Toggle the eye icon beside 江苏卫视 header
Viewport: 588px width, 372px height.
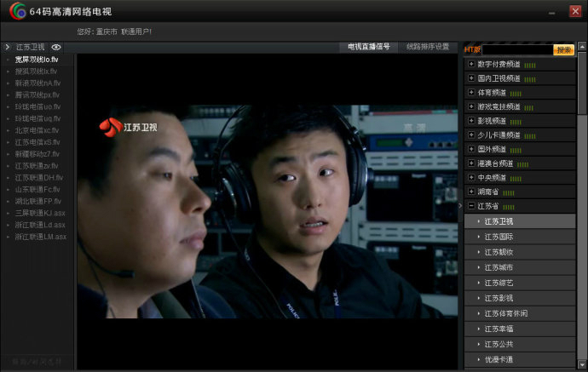point(56,47)
